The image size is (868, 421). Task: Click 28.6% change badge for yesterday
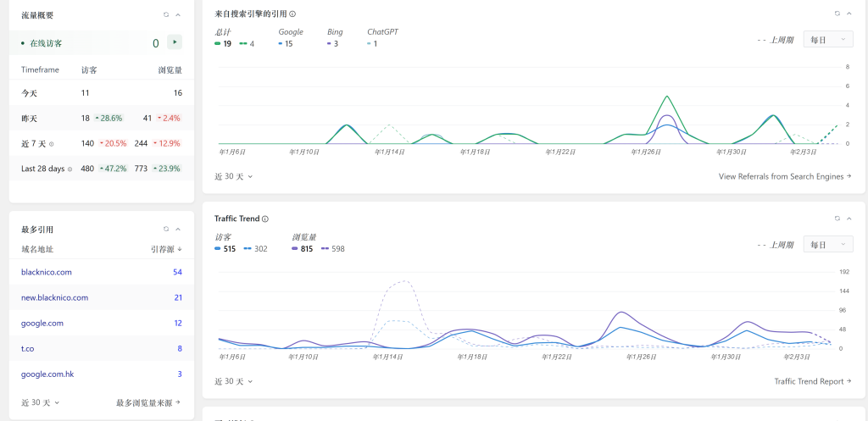click(108, 119)
